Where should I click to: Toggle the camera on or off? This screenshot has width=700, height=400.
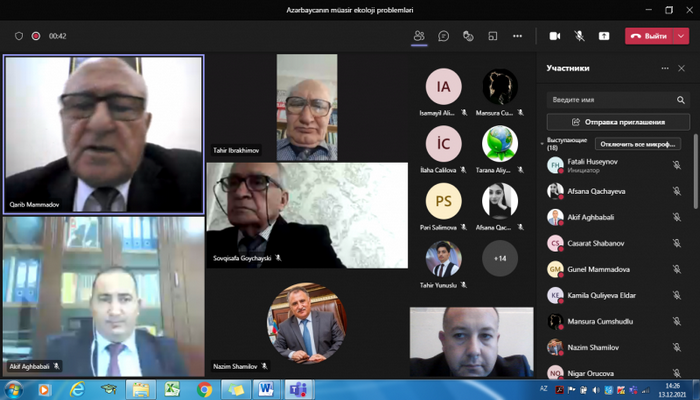(x=555, y=36)
